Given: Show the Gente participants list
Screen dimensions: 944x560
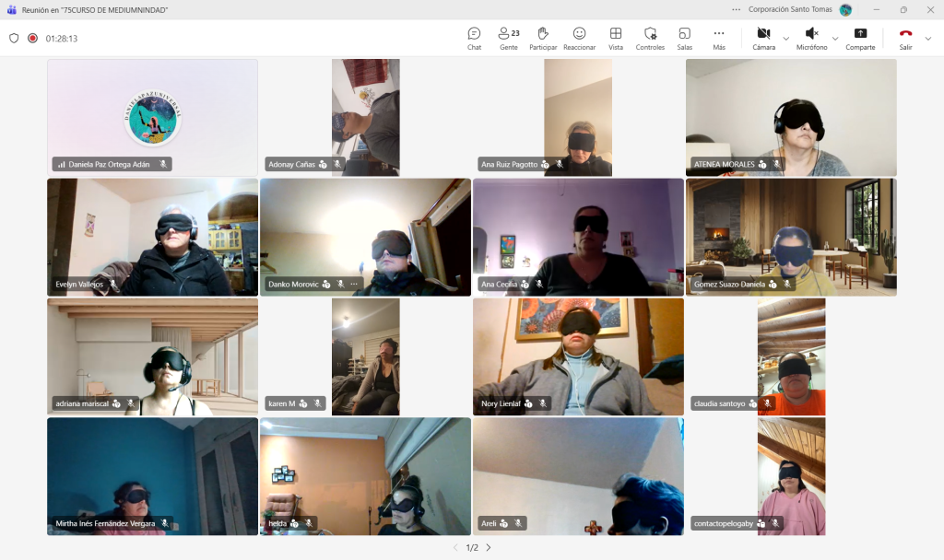Looking at the screenshot, I should pos(509,39).
